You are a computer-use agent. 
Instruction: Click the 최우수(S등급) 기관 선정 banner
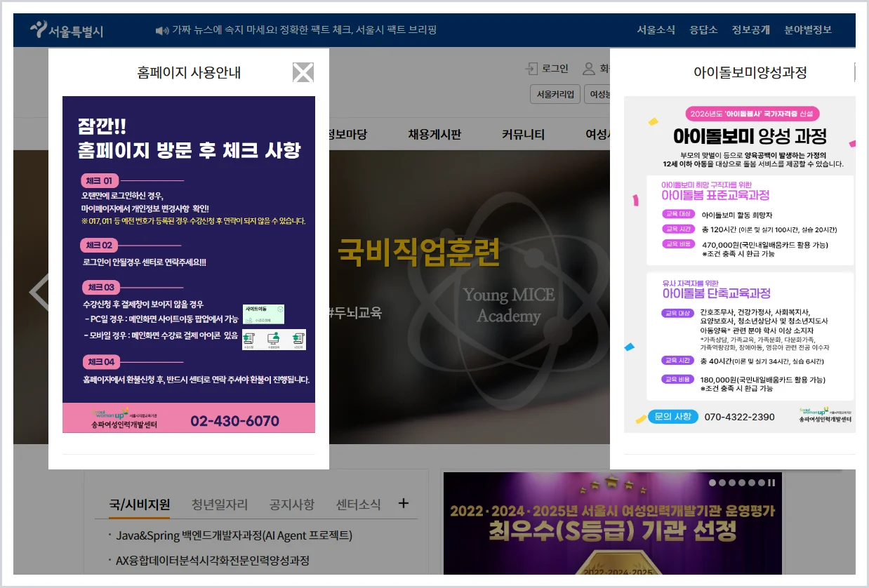[613, 523]
